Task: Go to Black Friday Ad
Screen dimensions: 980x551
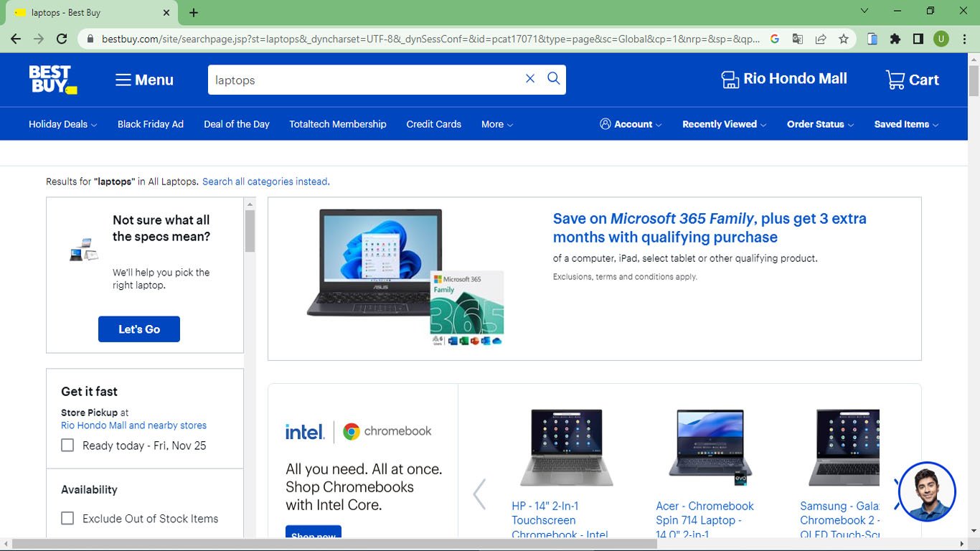Action: click(x=151, y=124)
